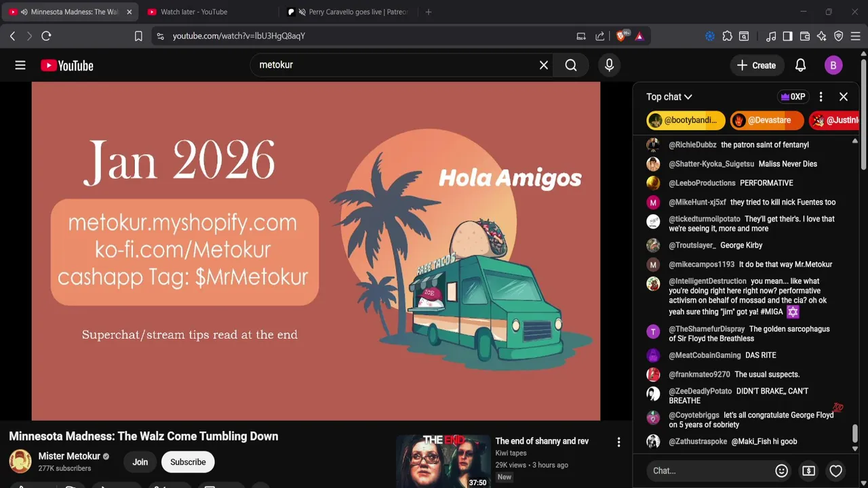
Task: Open options for The end of shanny video
Action: coord(618,442)
